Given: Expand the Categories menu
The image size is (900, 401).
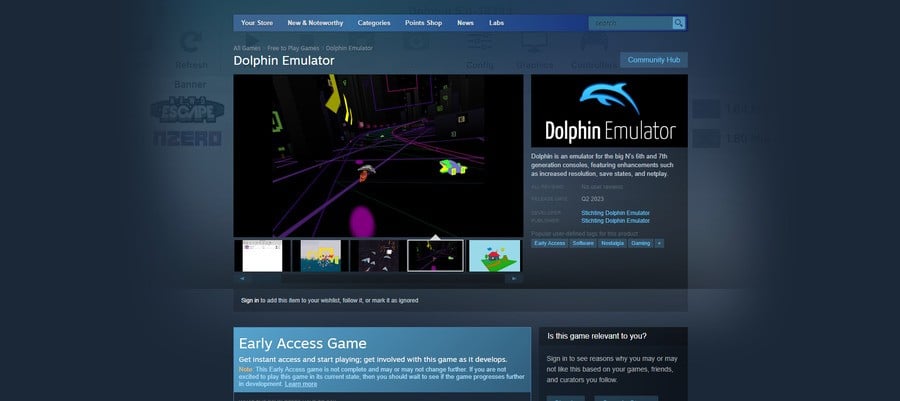Looking at the screenshot, I should point(374,23).
